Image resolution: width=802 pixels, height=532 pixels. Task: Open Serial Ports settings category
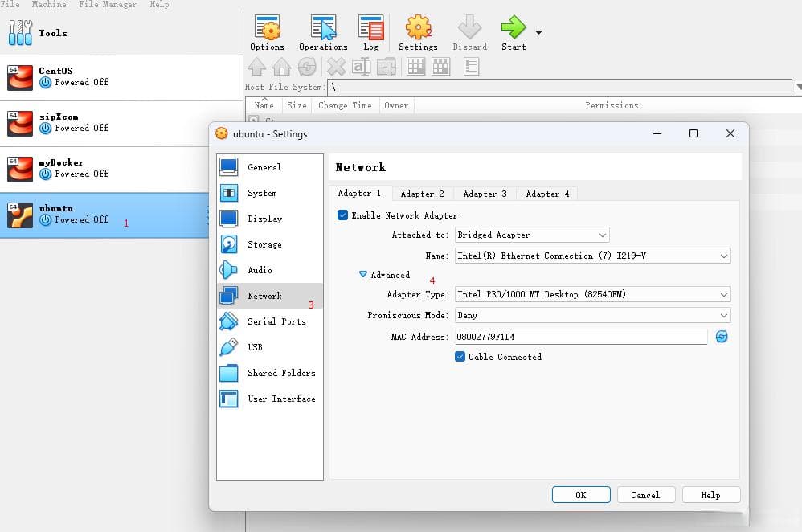[x=270, y=321]
